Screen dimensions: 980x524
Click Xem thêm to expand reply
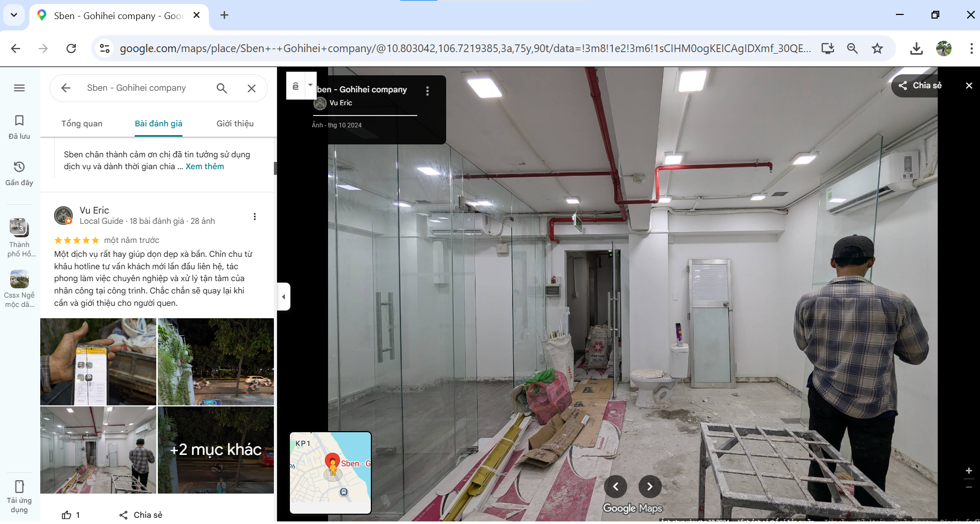point(205,167)
